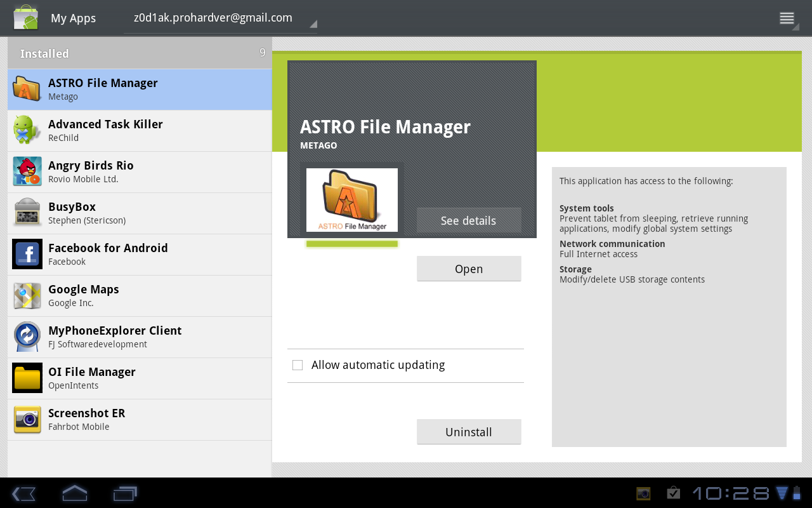
Task: Click the Open button
Action: click(468, 269)
